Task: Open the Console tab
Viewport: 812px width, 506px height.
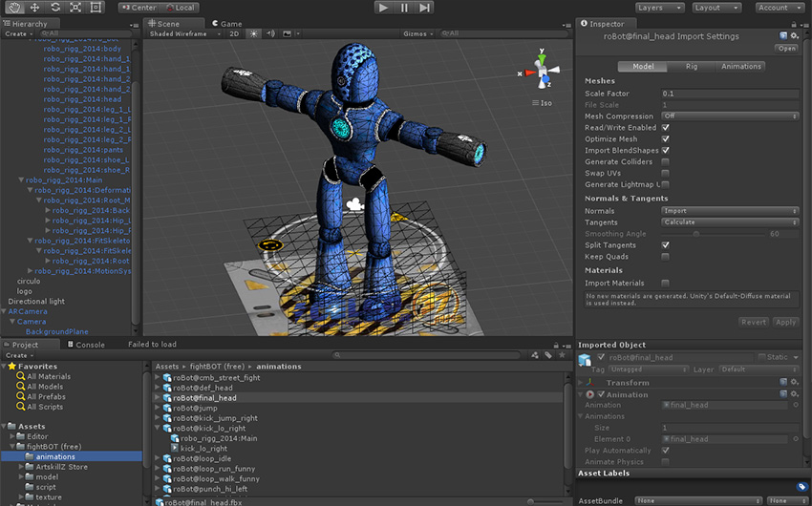Action: click(x=86, y=345)
